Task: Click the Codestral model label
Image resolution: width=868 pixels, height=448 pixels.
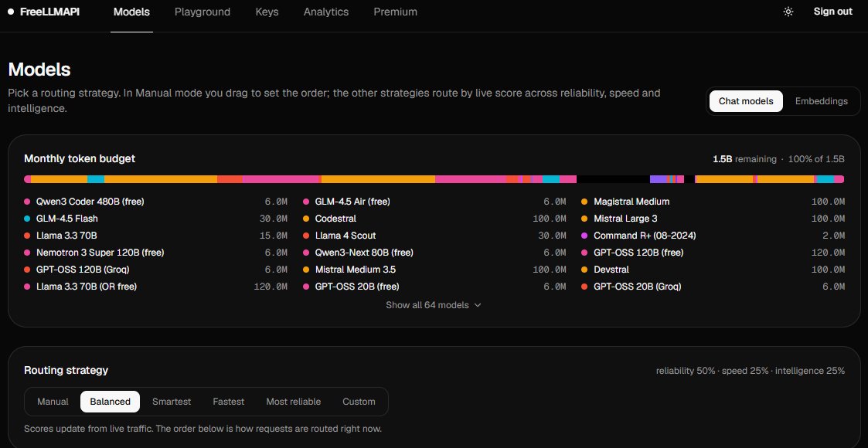Action: (335, 219)
